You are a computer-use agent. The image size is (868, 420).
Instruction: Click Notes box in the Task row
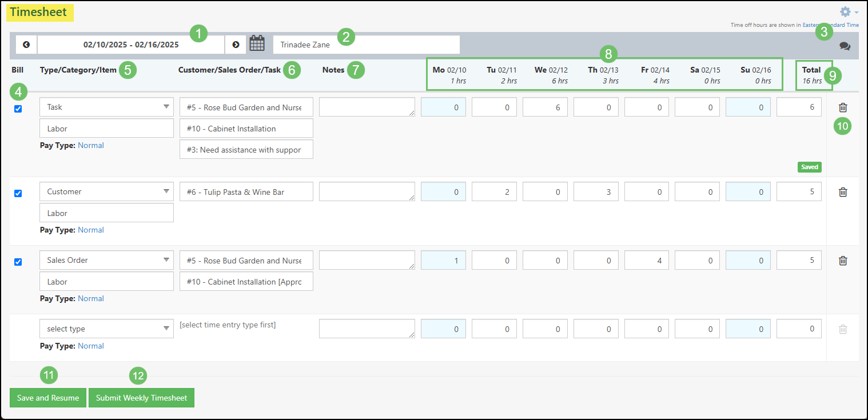367,107
